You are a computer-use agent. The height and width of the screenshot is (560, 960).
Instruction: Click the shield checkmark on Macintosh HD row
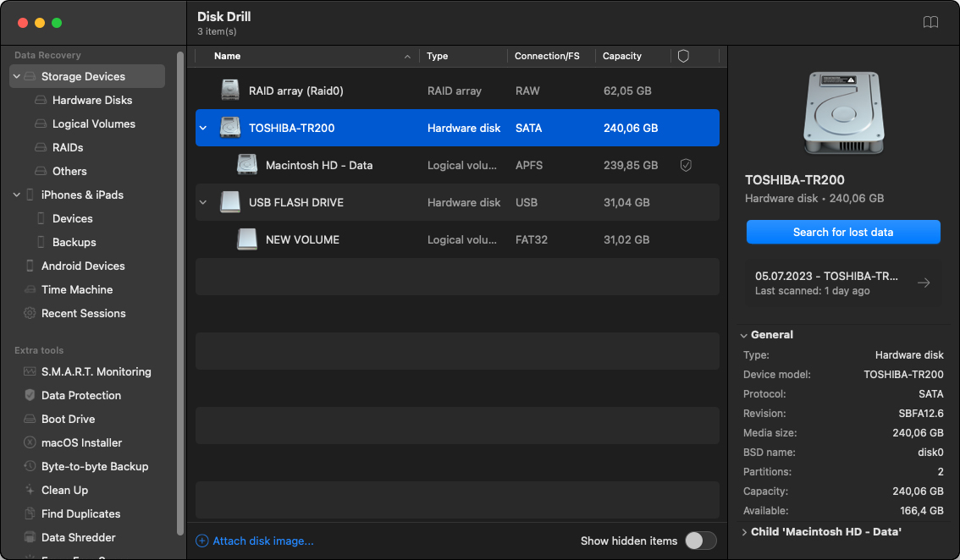(686, 165)
